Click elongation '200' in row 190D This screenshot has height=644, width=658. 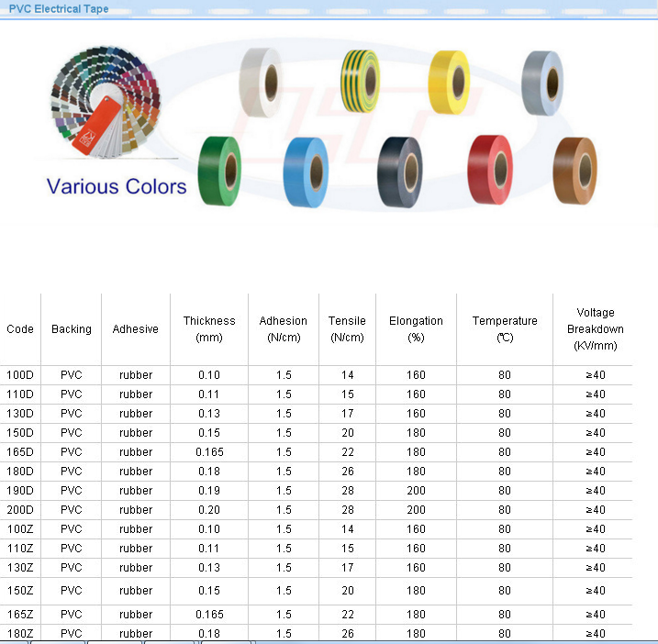[x=416, y=491]
